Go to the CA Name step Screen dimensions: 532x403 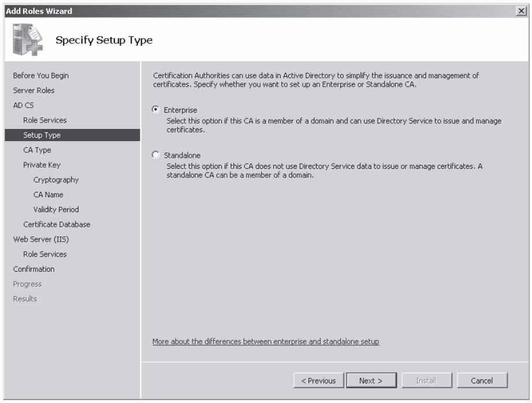tap(48, 194)
